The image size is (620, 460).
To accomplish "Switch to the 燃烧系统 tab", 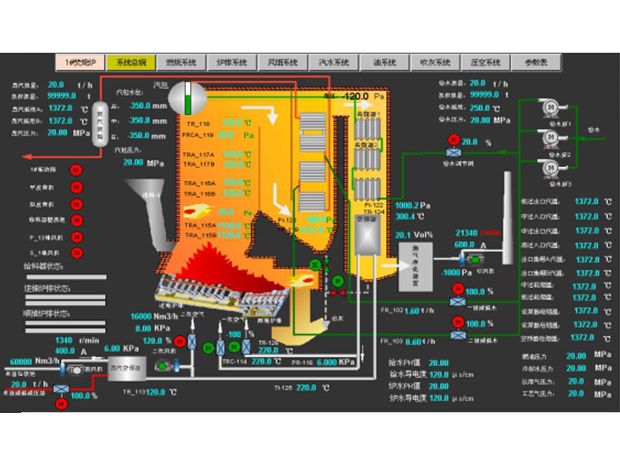I will (x=181, y=62).
